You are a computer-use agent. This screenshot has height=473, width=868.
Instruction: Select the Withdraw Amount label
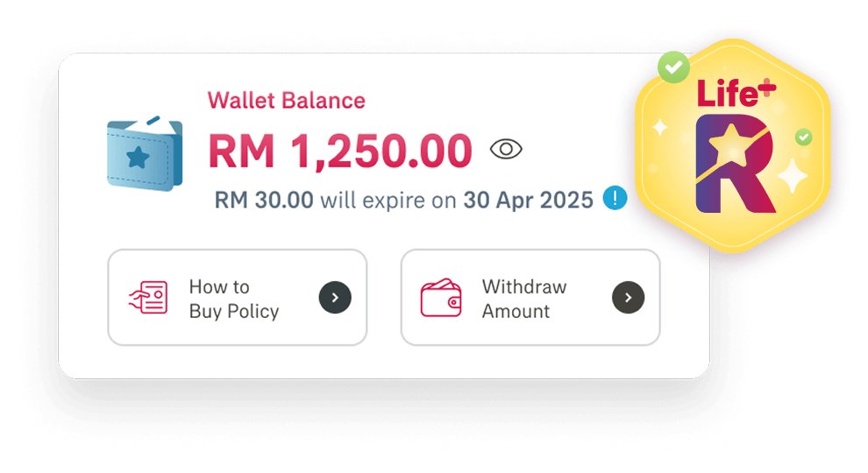click(x=524, y=299)
